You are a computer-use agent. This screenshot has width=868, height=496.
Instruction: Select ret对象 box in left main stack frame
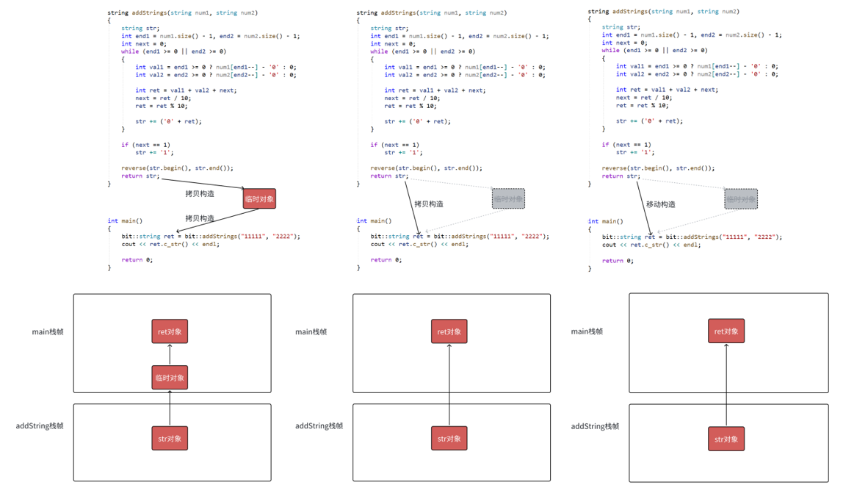(x=170, y=331)
